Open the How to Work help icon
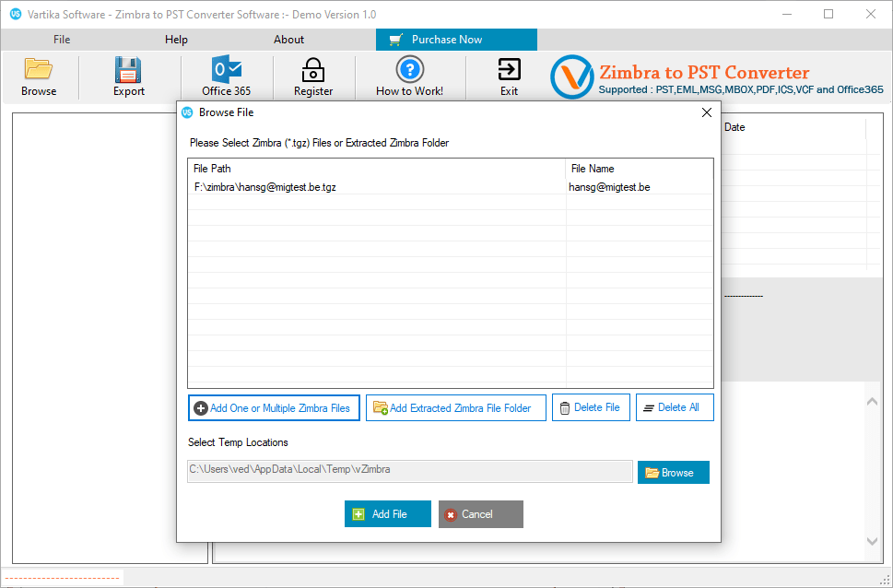 click(x=409, y=69)
